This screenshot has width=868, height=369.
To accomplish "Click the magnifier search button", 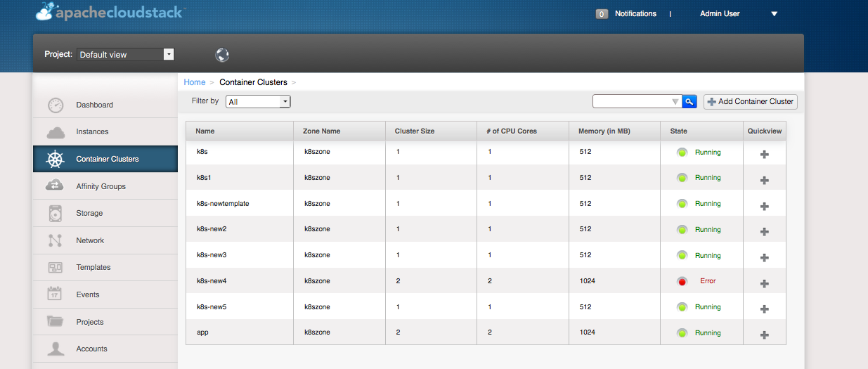I will tap(689, 101).
